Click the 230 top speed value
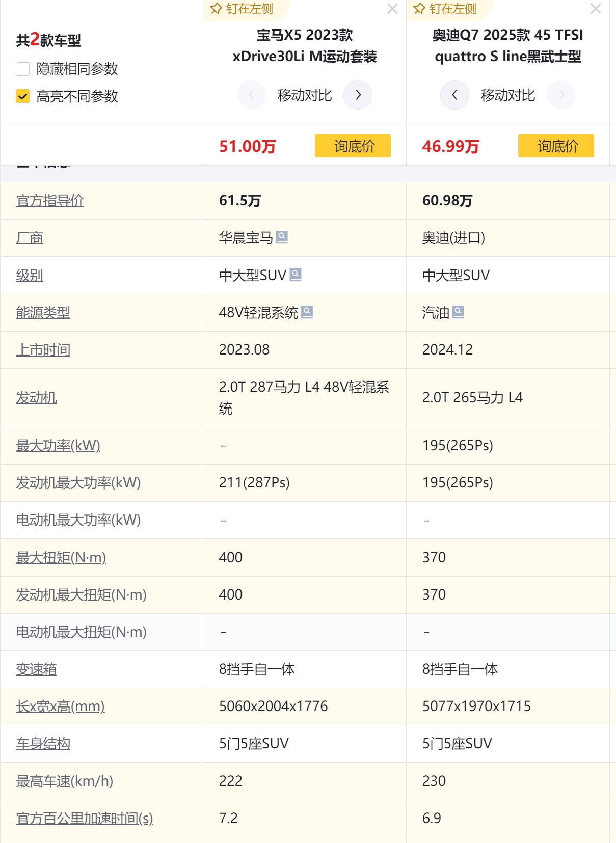616x843 pixels. pyautogui.click(x=434, y=781)
